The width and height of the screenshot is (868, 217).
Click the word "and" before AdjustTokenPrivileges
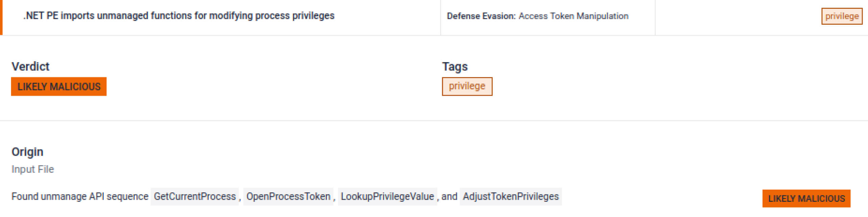pos(449,196)
